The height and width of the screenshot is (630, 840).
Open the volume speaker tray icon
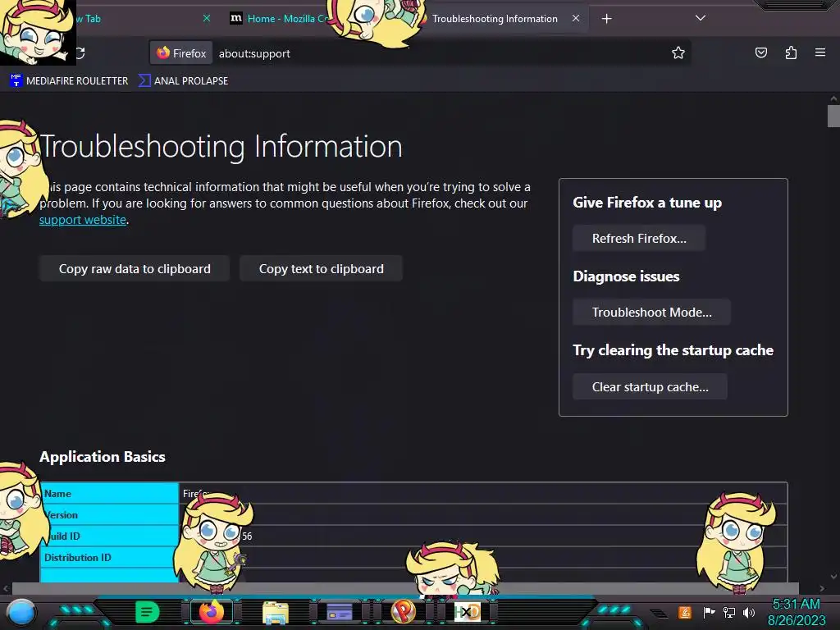pos(749,612)
